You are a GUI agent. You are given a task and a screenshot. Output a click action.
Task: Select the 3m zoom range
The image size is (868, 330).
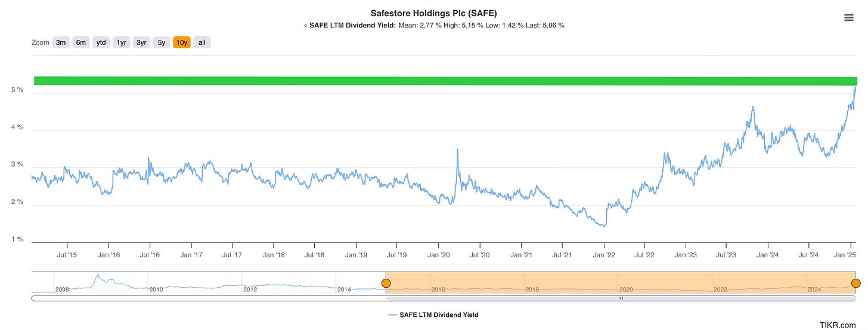pos(61,42)
